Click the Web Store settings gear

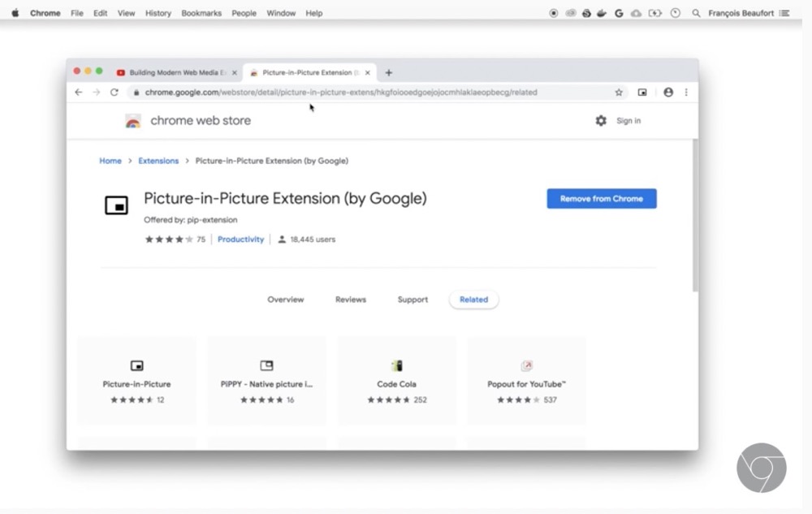(601, 121)
